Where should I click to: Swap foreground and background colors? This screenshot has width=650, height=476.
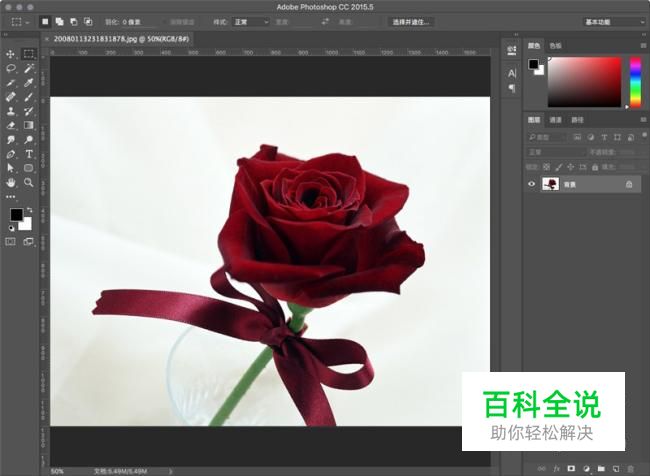[29, 208]
